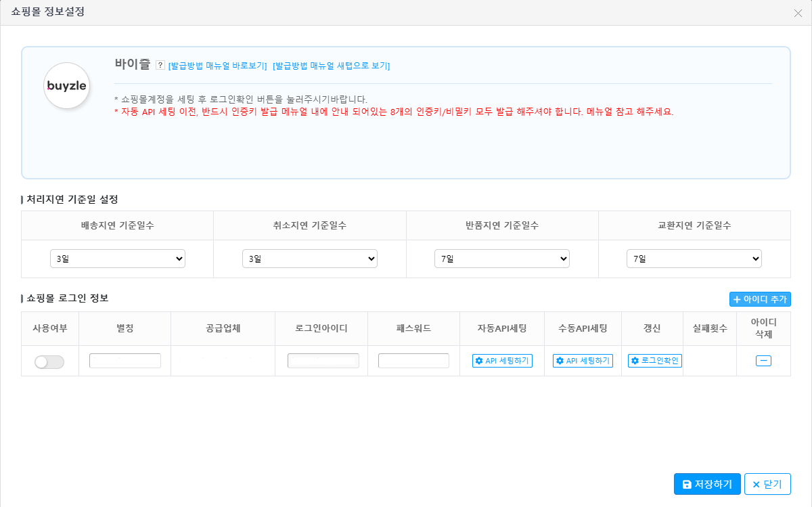Click the 닫기 button
The width and height of the screenshot is (812, 507).
point(767,484)
